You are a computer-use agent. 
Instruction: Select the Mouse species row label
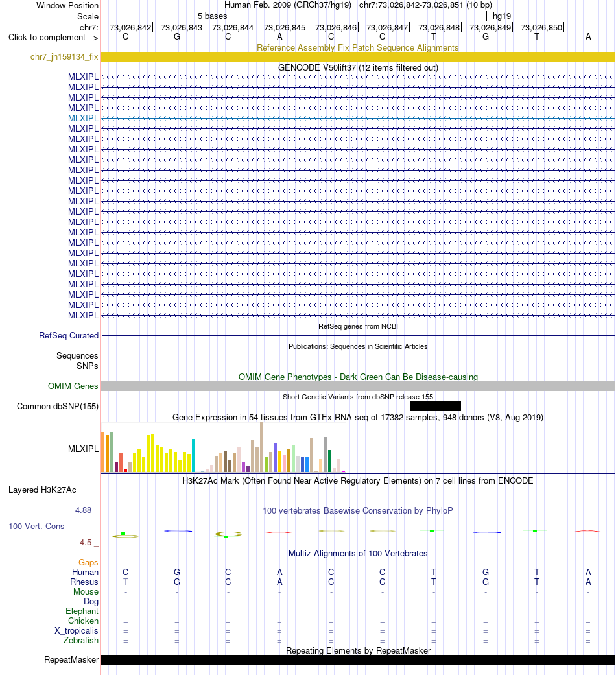(x=86, y=592)
